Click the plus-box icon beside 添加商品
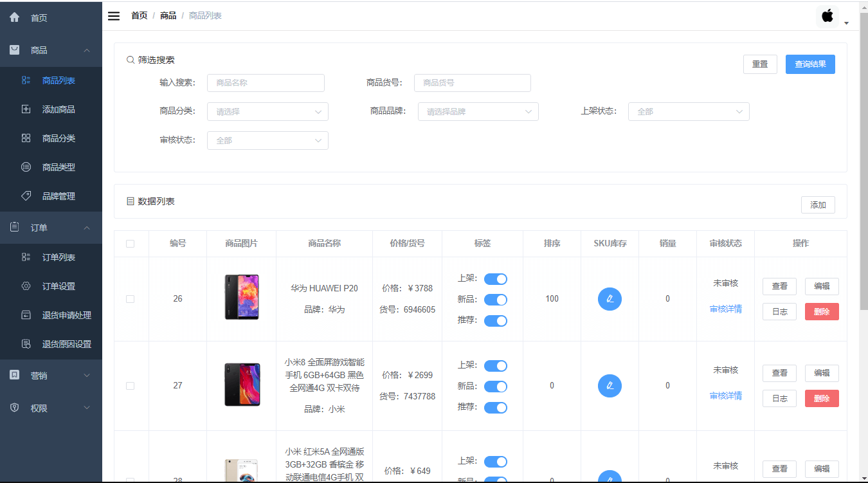The width and height of the screenshot is (868, 483). 26,109
